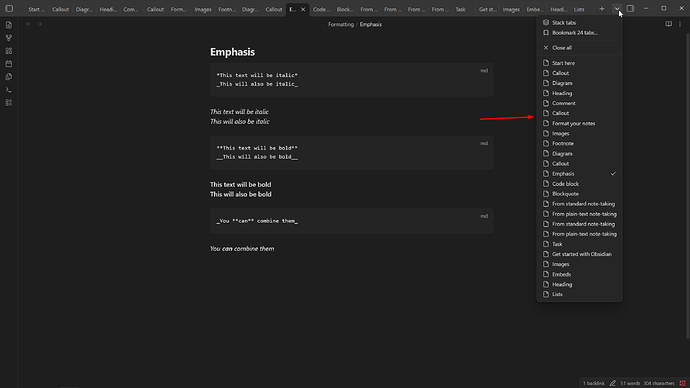Screen dimensions: 690x388
Task: Open more options three-dot menu
Action: pos(680,24)
